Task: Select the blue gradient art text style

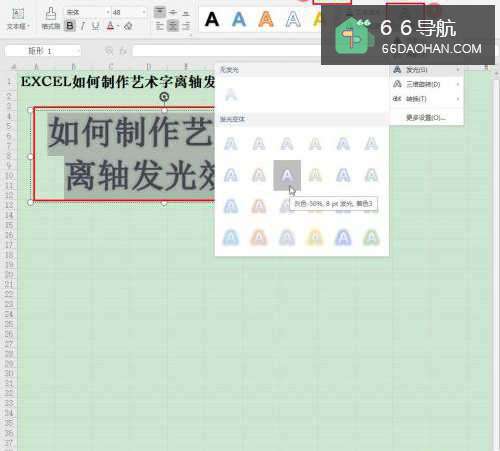Action: coord(239,19)
